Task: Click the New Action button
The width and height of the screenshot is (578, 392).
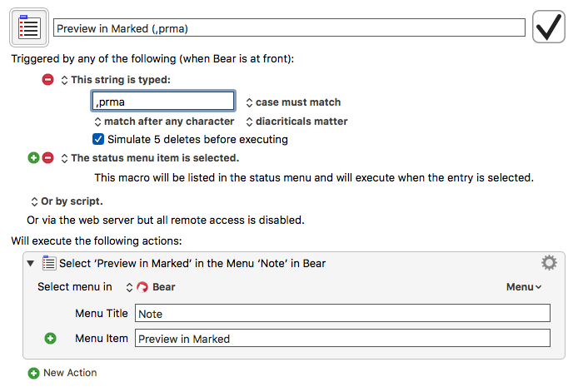Action: point(62,373)
